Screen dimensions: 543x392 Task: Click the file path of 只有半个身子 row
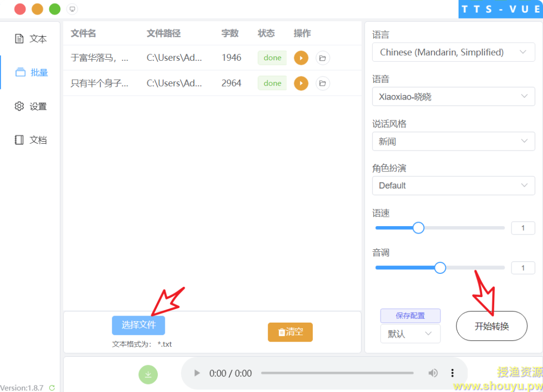(x=174, y=83)
